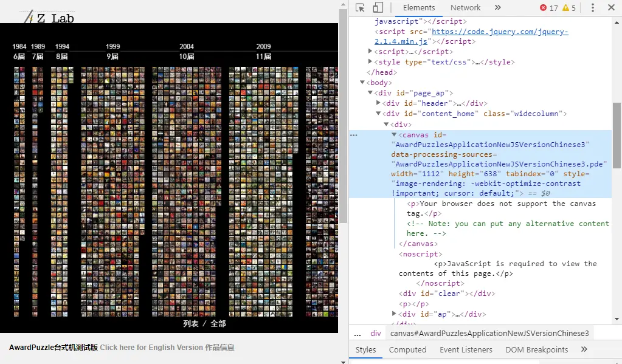
Task: Select the Note alternative content comment
Action: (x=508, y=228)
